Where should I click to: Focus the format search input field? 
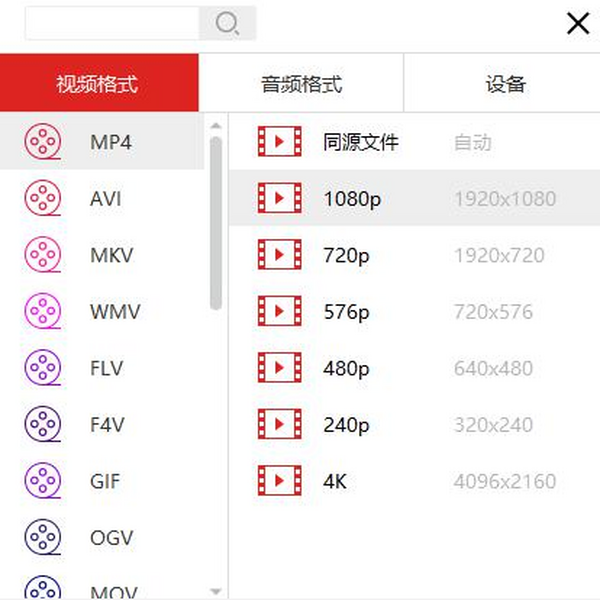point(112,23)
